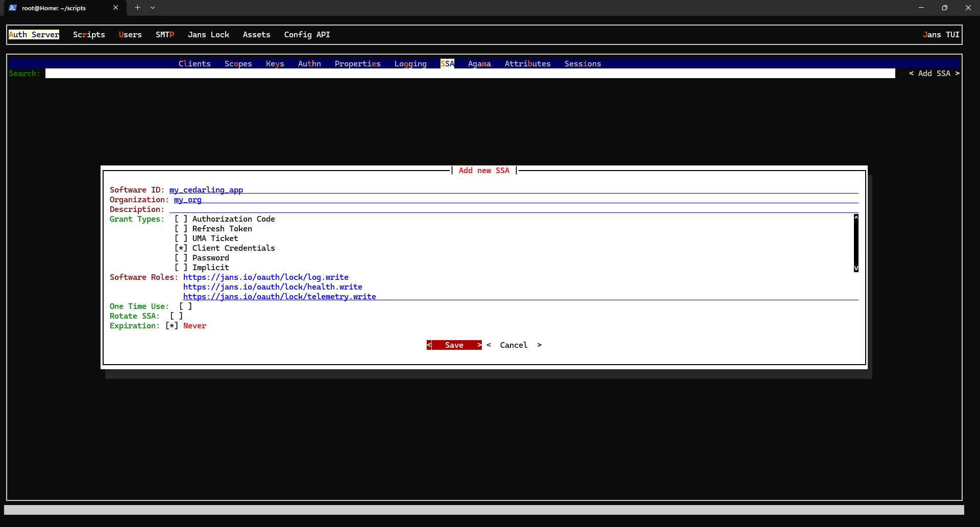Screen dimensions: 980x527
Task: Enable the Authorization Code grant type
Action: pos(181,219)
